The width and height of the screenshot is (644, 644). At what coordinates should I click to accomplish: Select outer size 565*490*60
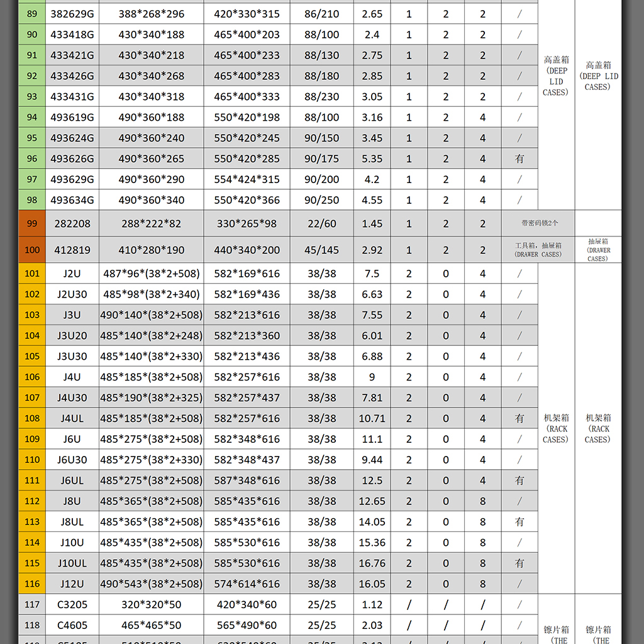[247, 625]
